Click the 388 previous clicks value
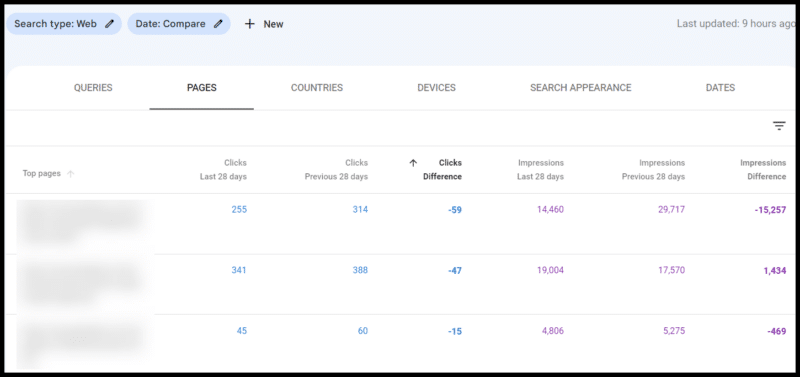Screen dimensions: 800x377 (360, 270)
